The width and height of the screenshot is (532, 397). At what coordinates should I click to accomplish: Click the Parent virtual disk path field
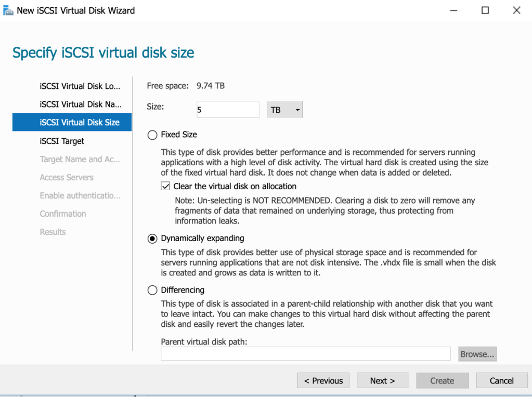305,354
